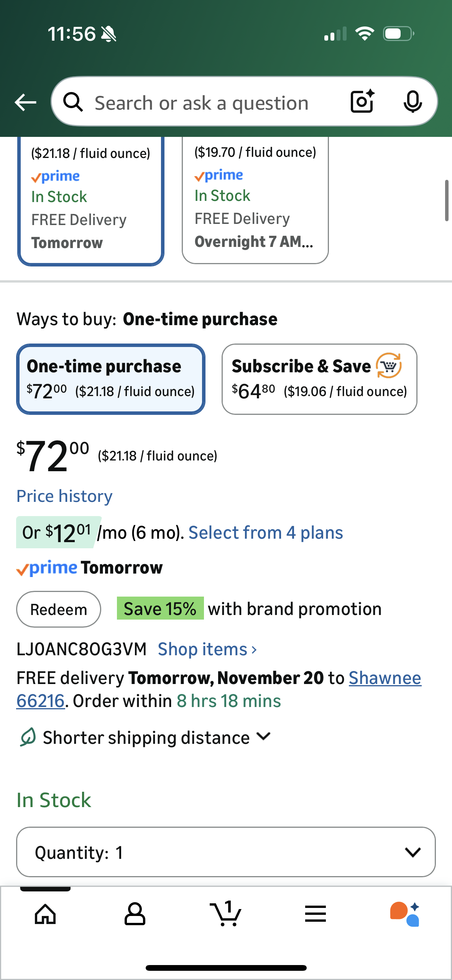
Task: Open the Price history link
Action: tap(64, 496)
